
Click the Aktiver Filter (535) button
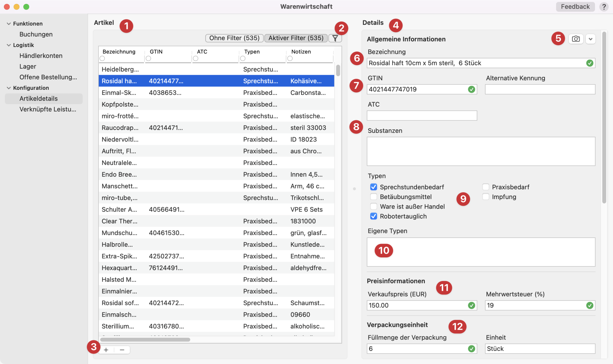coord(295,38)
